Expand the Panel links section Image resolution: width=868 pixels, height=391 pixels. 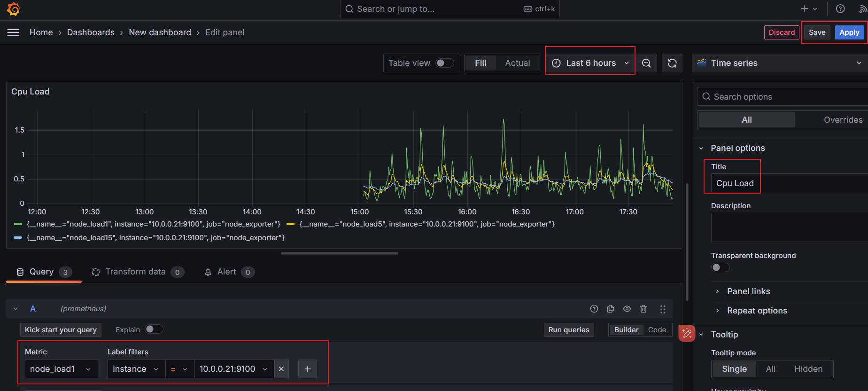click(748, 291)
